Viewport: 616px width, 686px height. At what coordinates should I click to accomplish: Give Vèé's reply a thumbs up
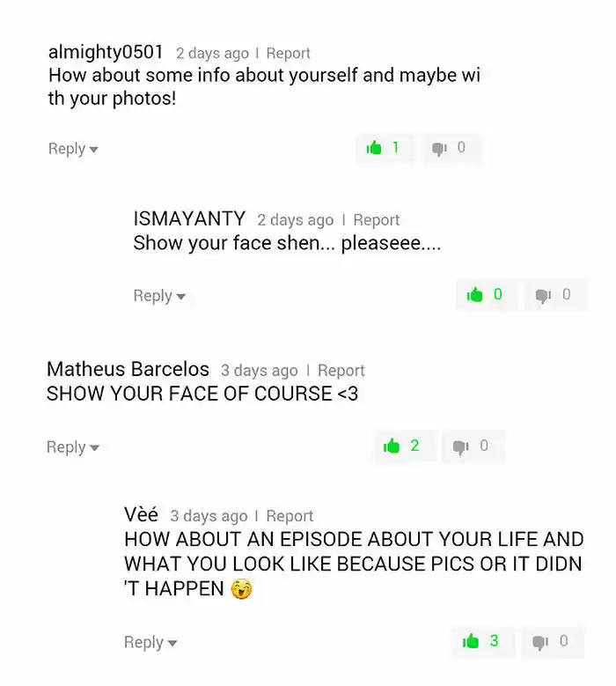(x=482, y=642)
